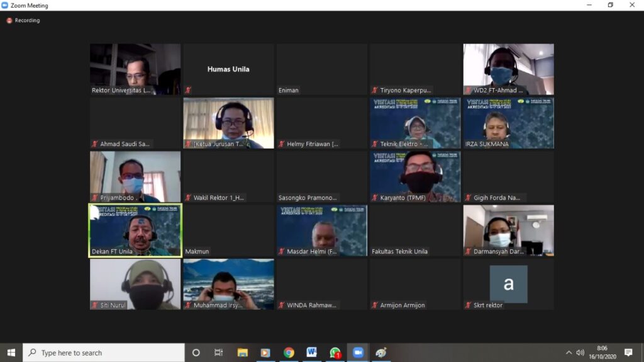Click the red Recording indicator icon
The width and height of the screenshot is (644, 362).
click(9, 20)
